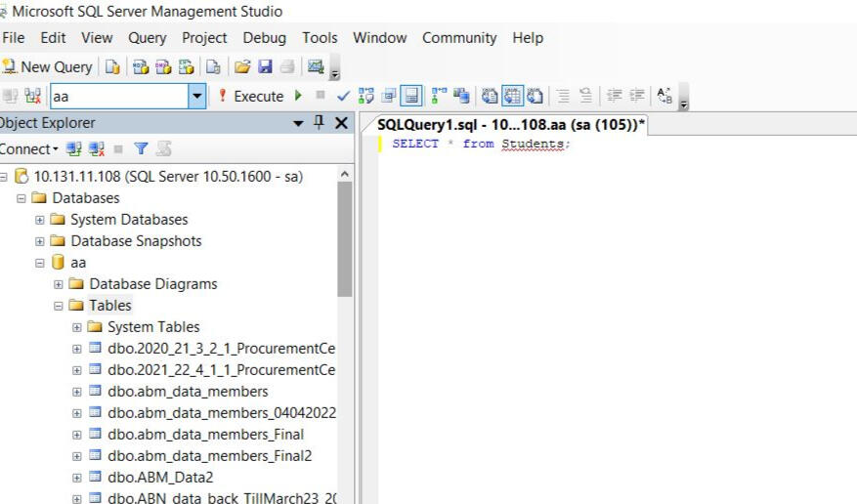
Task: Open the available databases dropdown showing aa
Action: tap(197, 96)
